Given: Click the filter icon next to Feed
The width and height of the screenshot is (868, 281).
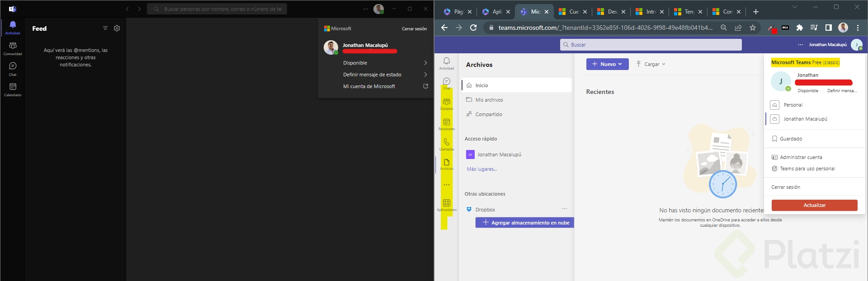Looking at the screenshot, I should pos(105,28).
